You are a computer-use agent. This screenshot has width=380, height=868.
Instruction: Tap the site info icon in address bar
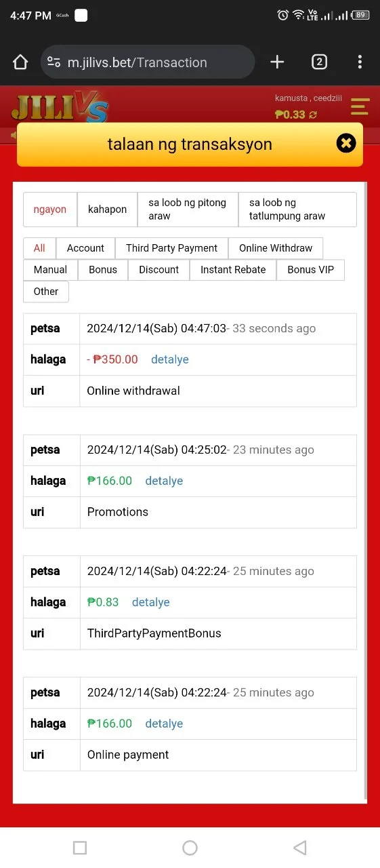pos(54,62)
